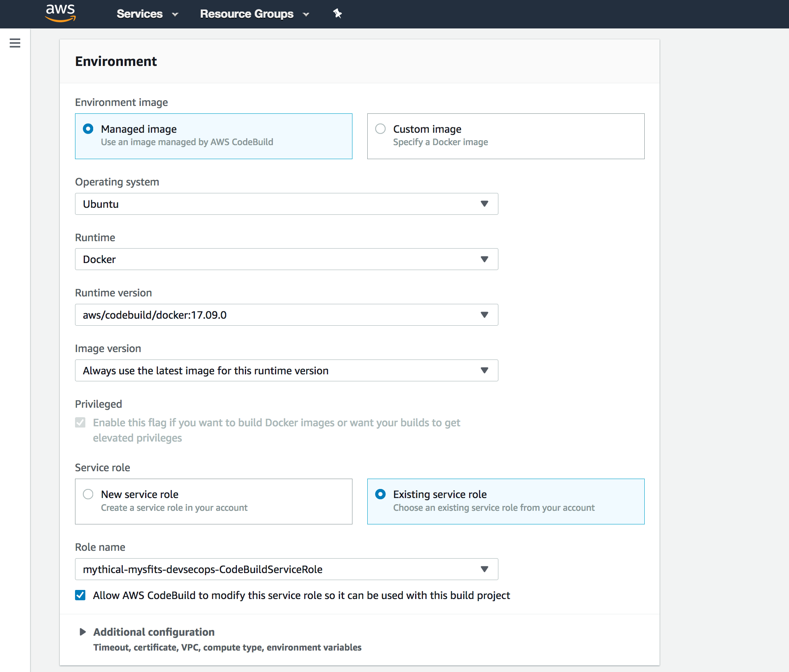This screenshot has width=789, height=672.
Task: Select the Managed image radio option
Action: pyautogui.click(x=88, y=129)
